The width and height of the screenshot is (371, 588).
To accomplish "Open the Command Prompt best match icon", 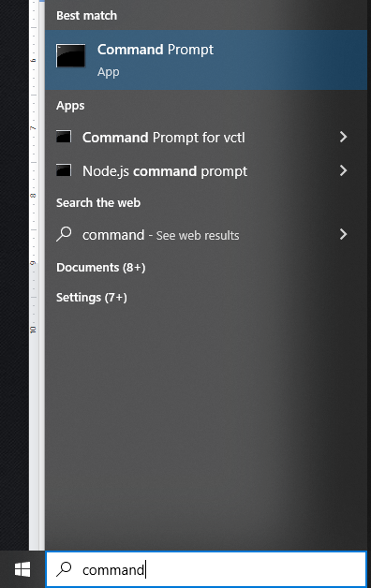I will tap(70, 55).
